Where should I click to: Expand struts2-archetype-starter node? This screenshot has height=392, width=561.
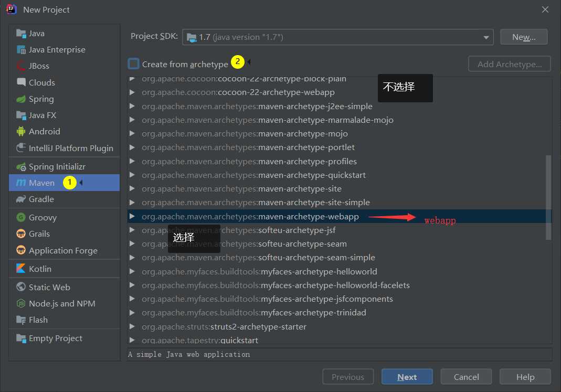pos(132,326)
